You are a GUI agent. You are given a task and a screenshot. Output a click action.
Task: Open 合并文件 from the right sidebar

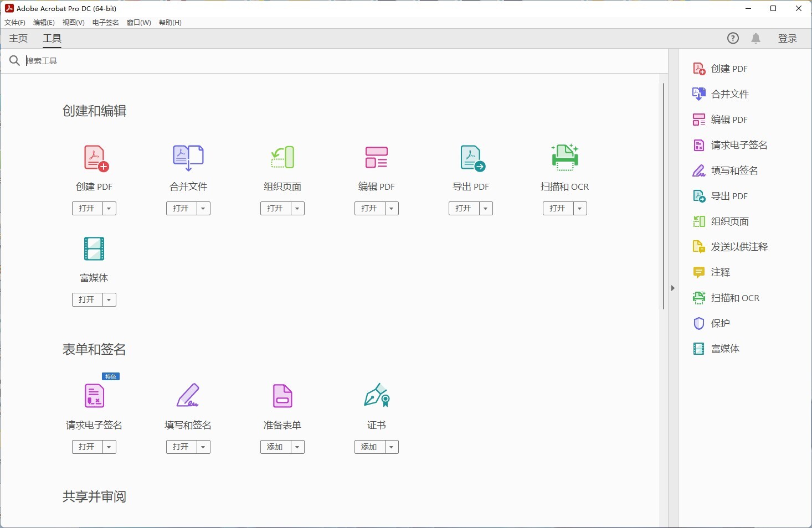(721, 94)
